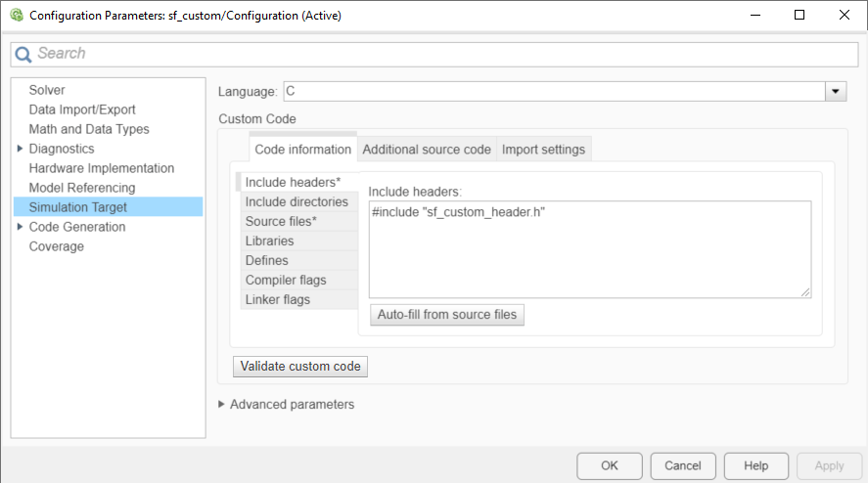This screenshot has height=483, width=868.
Task: Click the Help button
Action: pos(755,465)
